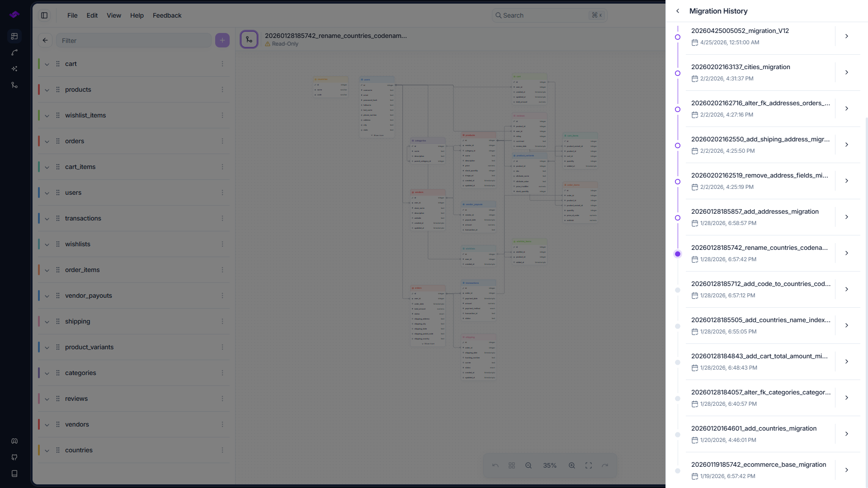Add a new table with plus button
Viewport: 868px width, 488px height.
[222, 40]
